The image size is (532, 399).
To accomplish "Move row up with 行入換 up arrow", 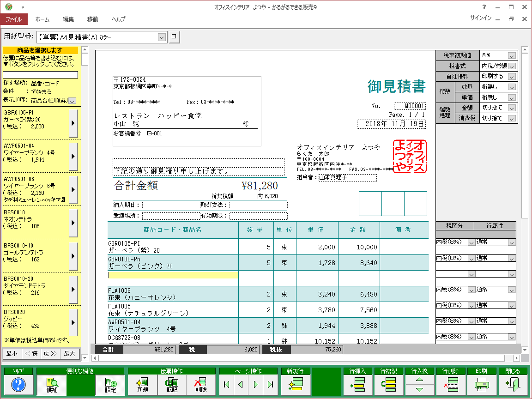I will [x=419, y=379].
